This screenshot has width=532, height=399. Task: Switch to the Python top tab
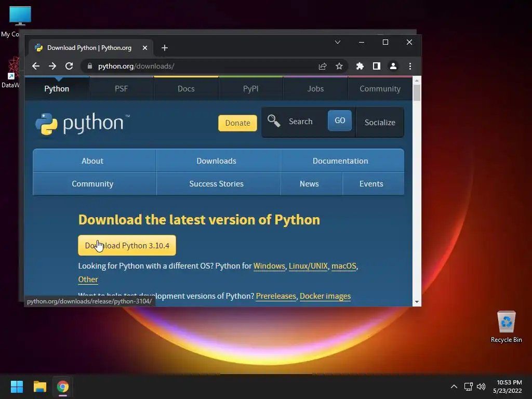(x=57, y=89)
